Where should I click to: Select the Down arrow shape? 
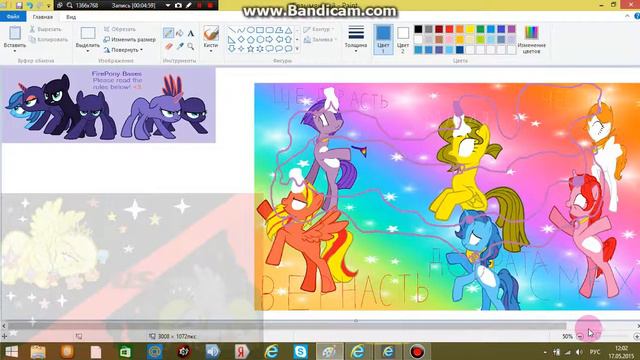point(231,49)
